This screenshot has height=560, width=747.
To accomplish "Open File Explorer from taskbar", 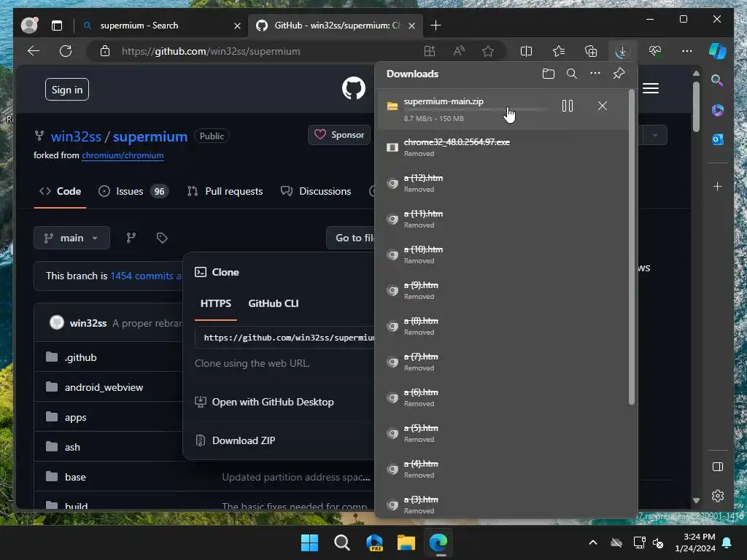I will click(406, 542).
